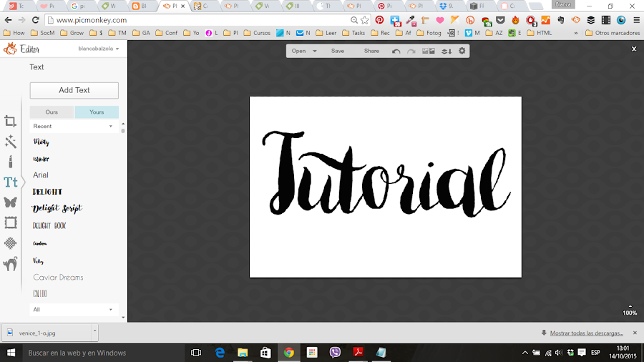Screen dimensions: 644x362
Task: Click the Windows search box
Action: tap(102, 353)
